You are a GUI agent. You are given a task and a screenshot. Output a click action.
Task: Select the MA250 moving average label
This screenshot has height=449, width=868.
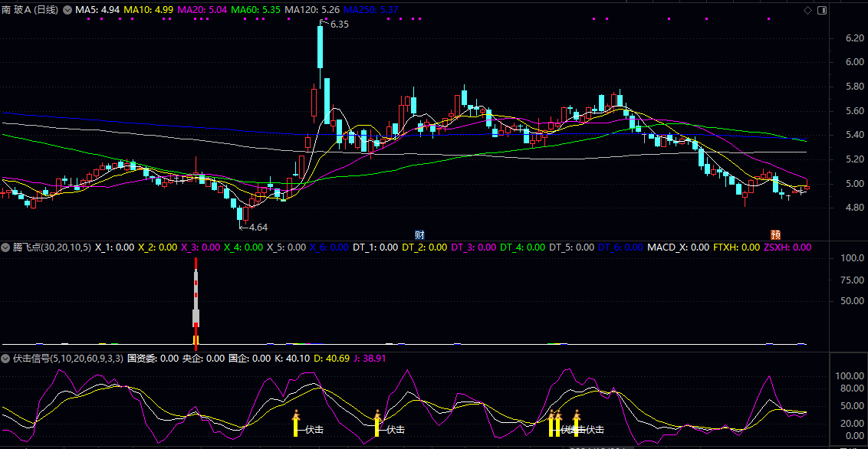(x=371, y=10)
